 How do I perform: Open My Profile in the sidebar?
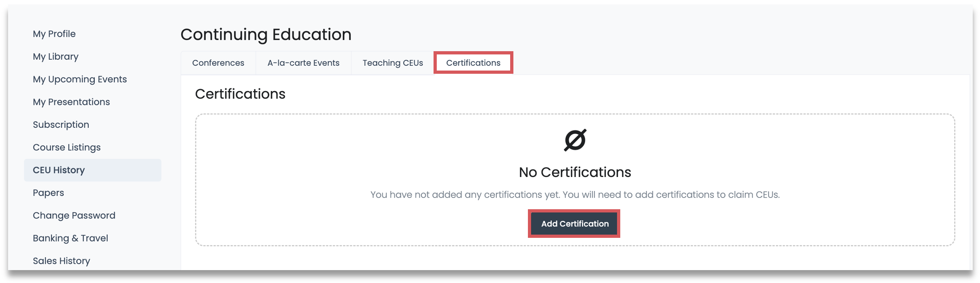click(x=54, y=34)
